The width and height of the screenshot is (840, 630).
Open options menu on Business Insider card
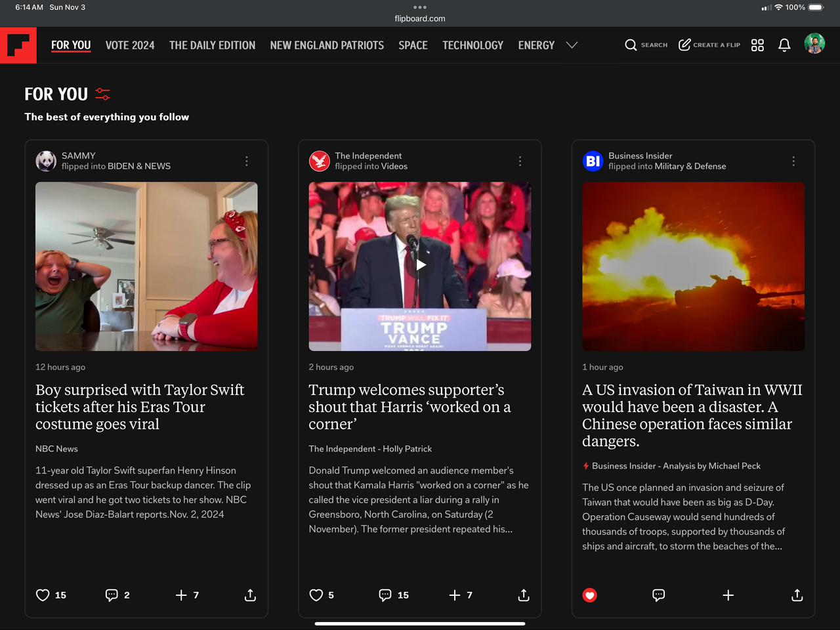[x=793, y=161]
